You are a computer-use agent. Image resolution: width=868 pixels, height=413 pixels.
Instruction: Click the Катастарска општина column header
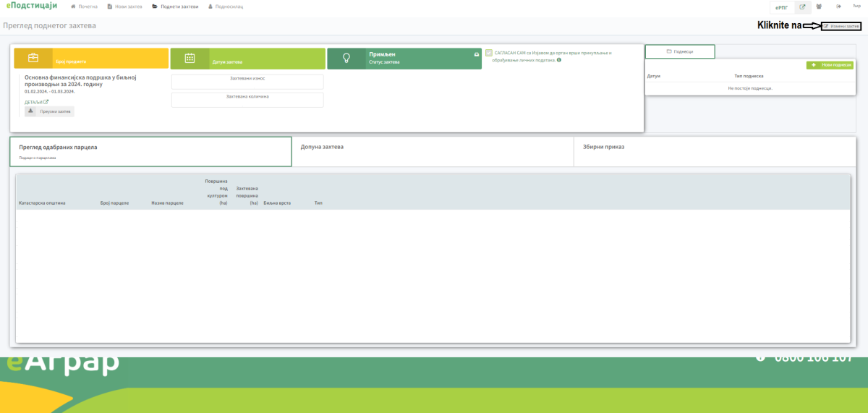(x=42, y=203)
